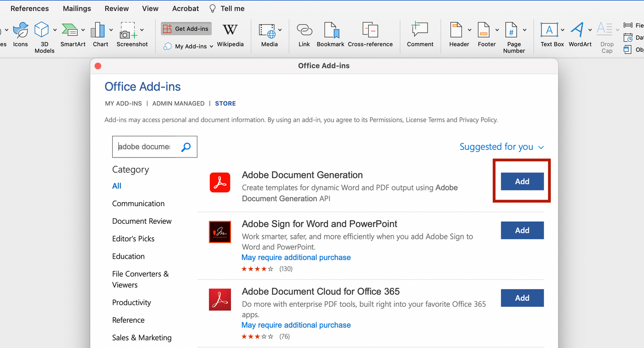Select the All category

click(x=117, y=186)
